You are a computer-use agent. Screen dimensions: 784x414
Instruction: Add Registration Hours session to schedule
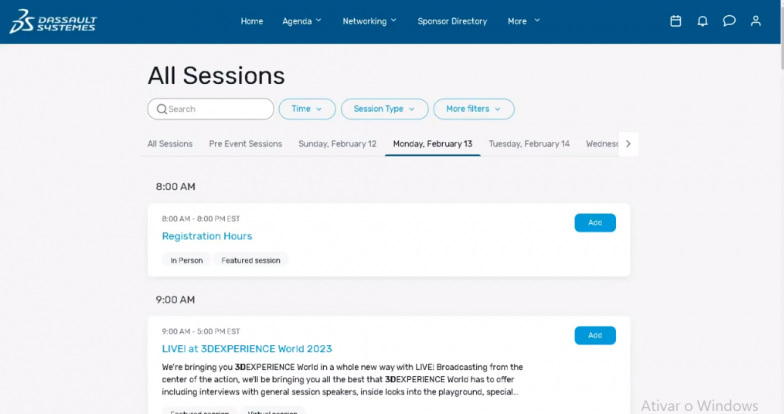coord(595,223)
